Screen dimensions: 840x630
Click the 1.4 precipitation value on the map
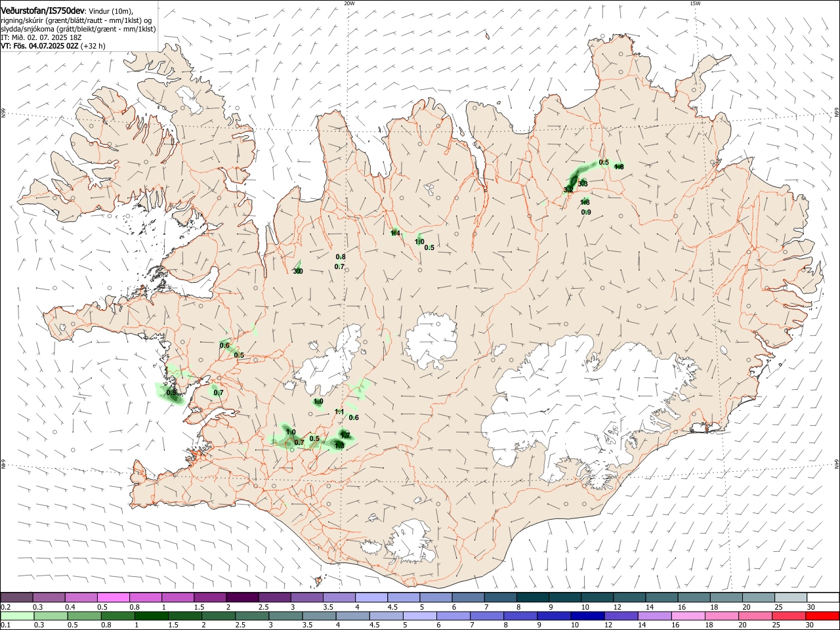coord(395,233)
